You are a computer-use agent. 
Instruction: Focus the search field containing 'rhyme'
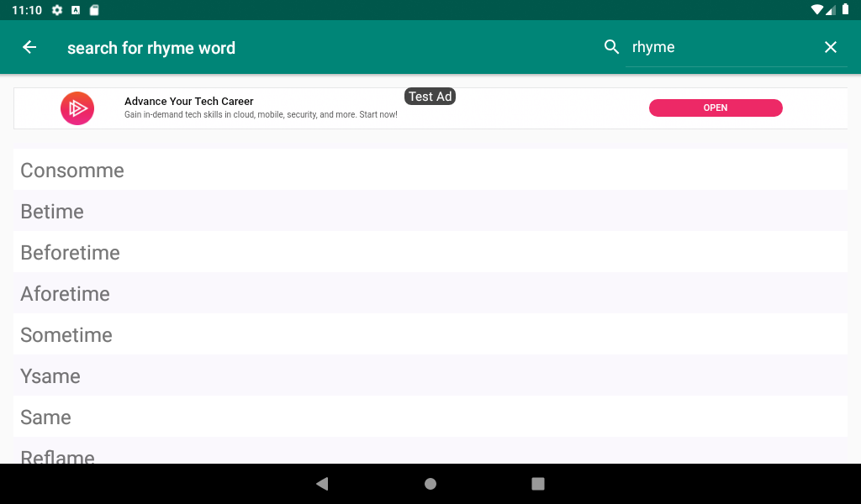pos(721,48)
